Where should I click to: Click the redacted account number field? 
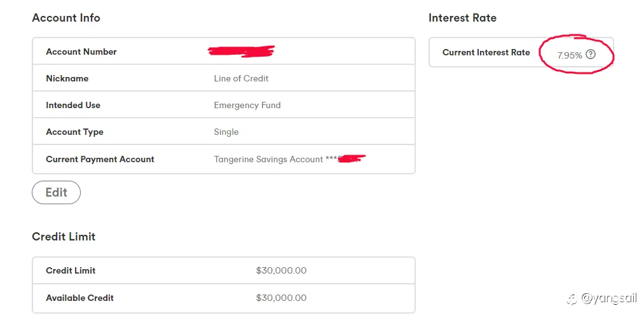242,52
